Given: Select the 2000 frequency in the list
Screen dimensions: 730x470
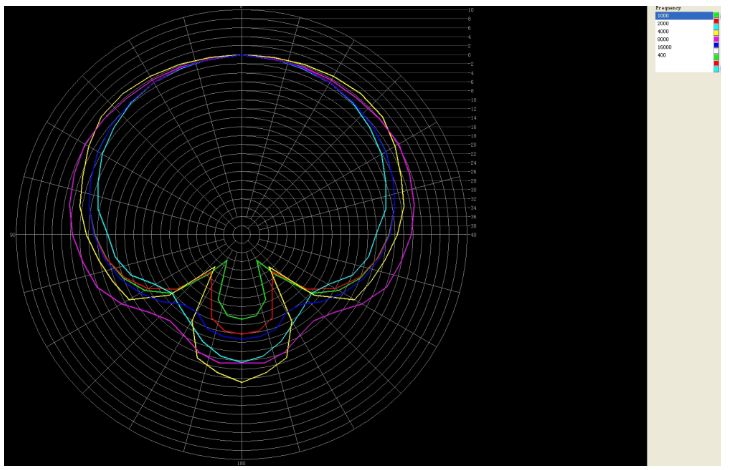Looking at the screenshot, I should 664,24.
